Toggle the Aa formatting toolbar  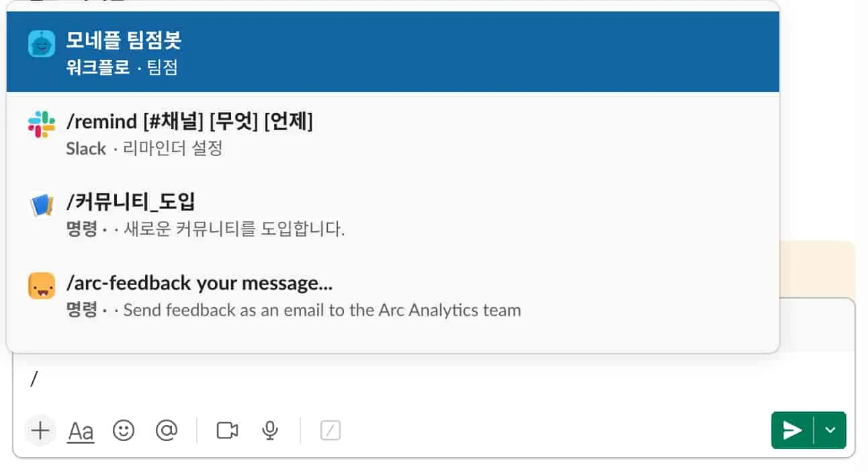click(x=80, y=430)
